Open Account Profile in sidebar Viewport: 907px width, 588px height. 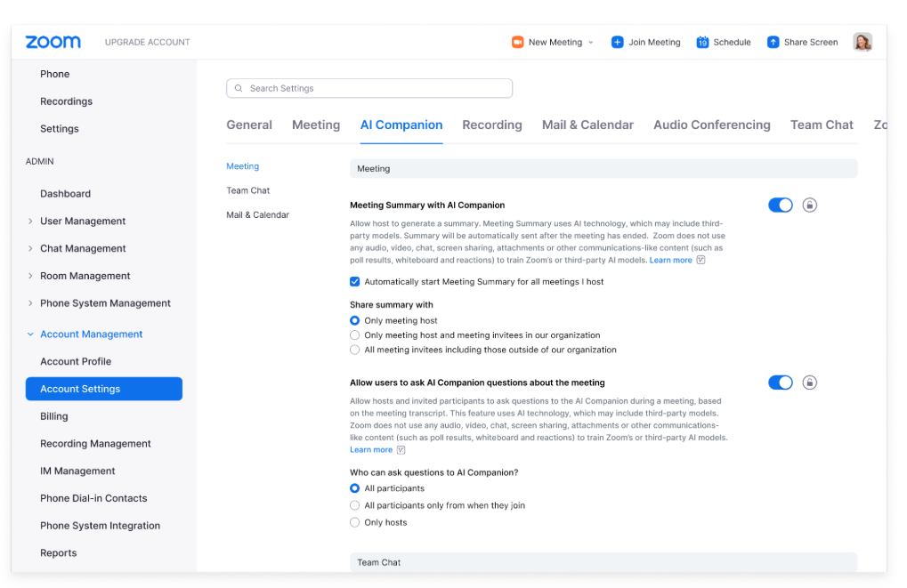click(x=75, y=361)
